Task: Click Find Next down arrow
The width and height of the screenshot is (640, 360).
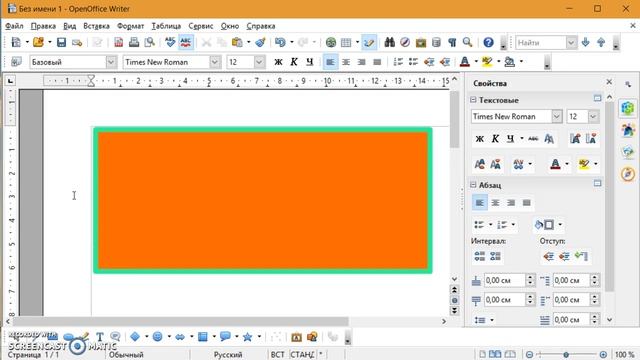Action: tap(586, 42)
